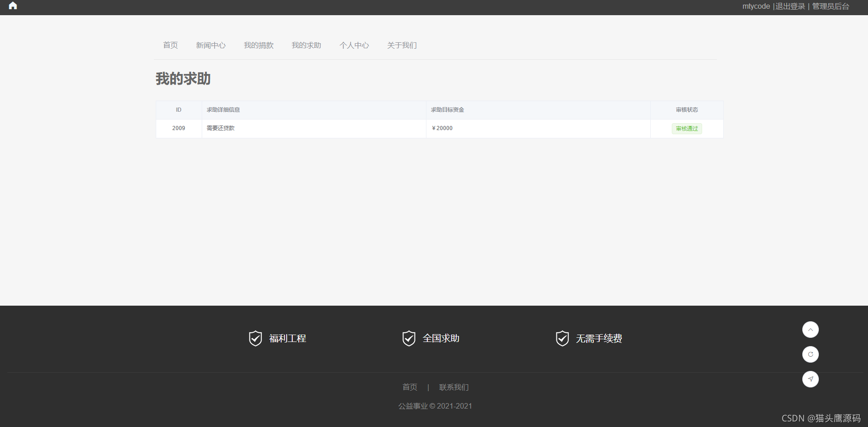The image size is (868, 427).
Task: Click the paper plane send button
Action: click(x=810, y=379)
